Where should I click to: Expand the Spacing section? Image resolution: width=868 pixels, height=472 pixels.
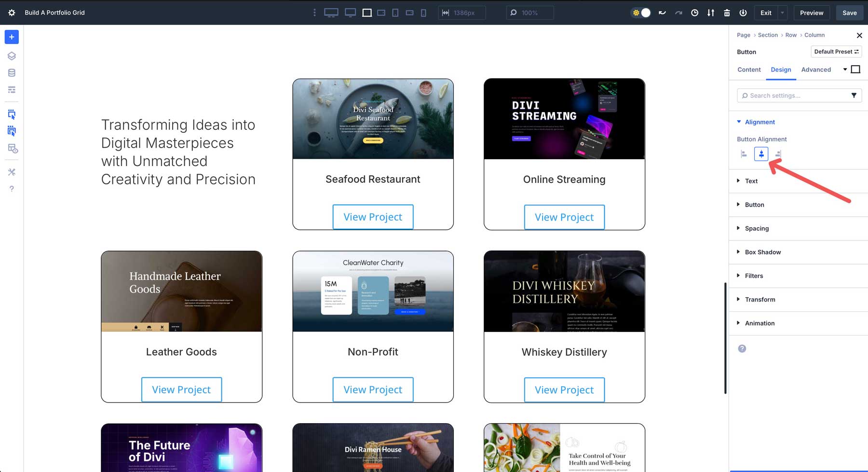[757, 228]
